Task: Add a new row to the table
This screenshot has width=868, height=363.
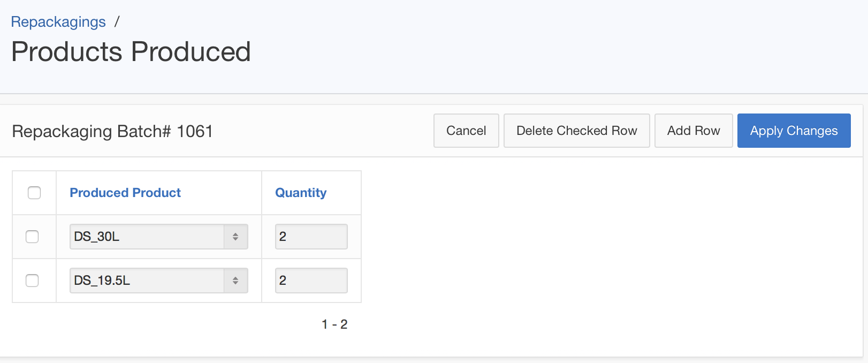Action: 693,131
